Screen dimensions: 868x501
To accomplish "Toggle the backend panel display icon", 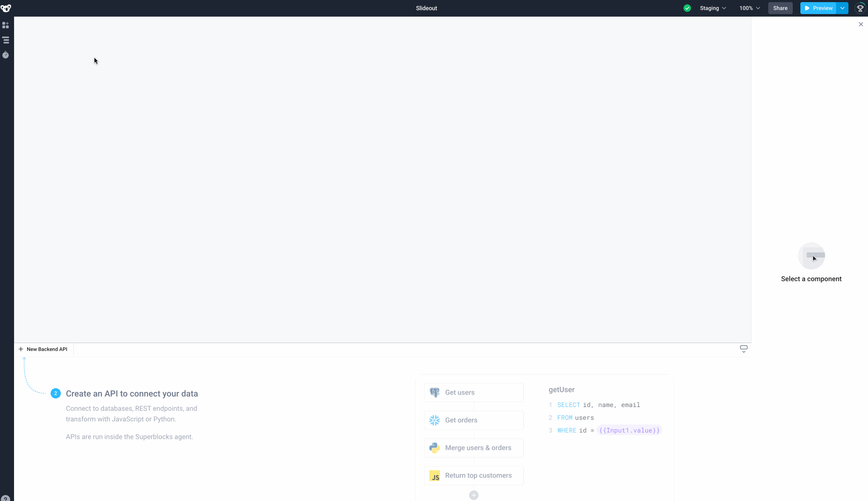I will 744,349.
